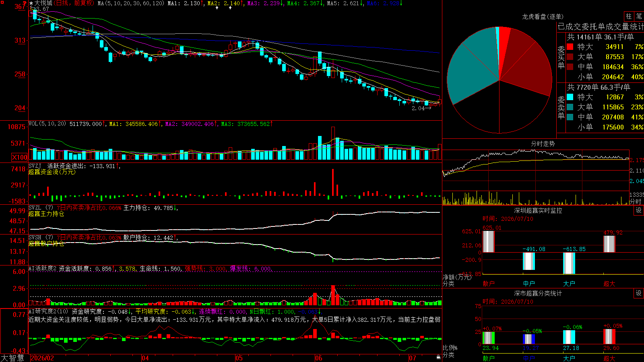Select 特大 buy order red swatch
The height and width of the screenshot is (362, 644).
tap(570, 47)
